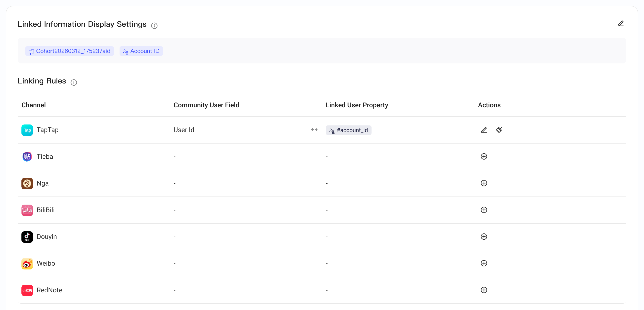The width and height of the screenshot is (644, 310).
Task: Add linking rule for RedNote
Action: pos(484,290)
